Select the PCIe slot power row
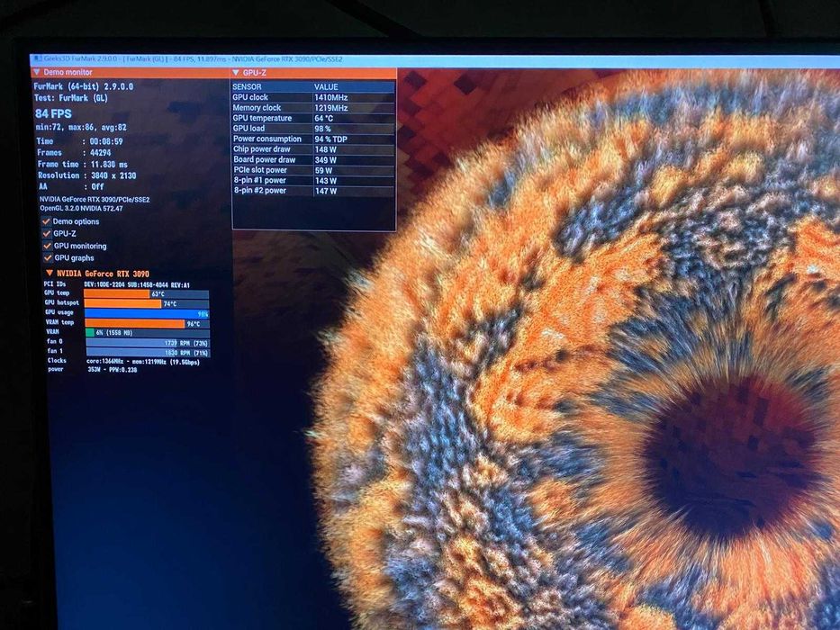Screen dimensions: 840x630 (313, 170)
